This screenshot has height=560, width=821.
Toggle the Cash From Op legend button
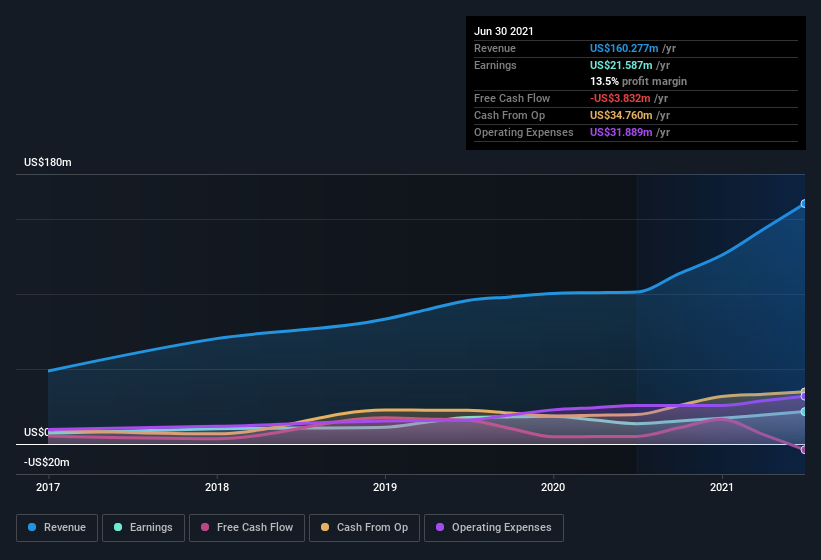[364, 528]
